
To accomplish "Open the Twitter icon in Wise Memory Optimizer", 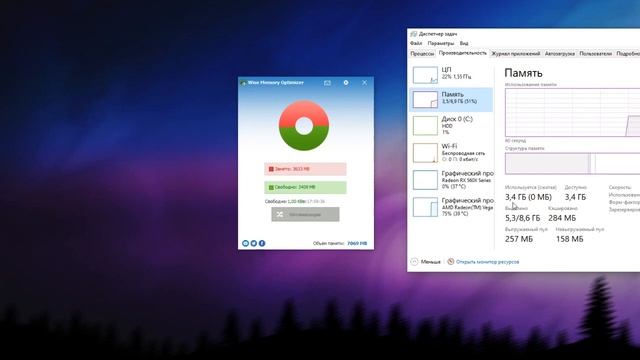I will [253, 243].
